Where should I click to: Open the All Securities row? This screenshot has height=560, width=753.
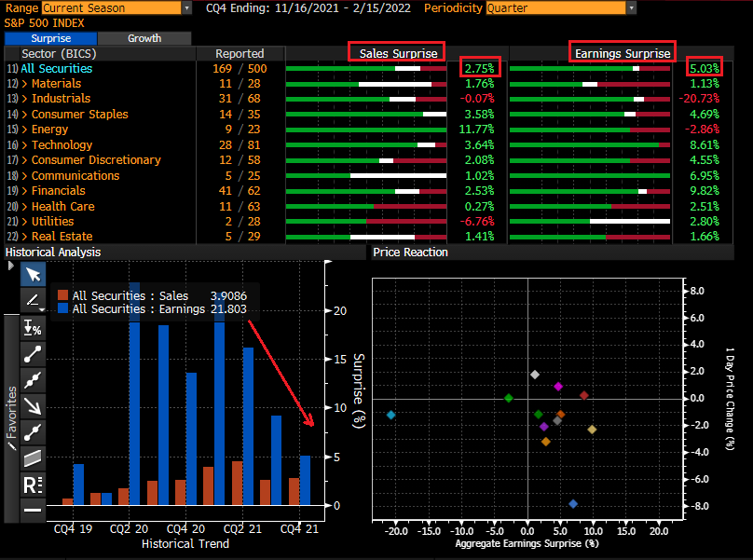56,69
